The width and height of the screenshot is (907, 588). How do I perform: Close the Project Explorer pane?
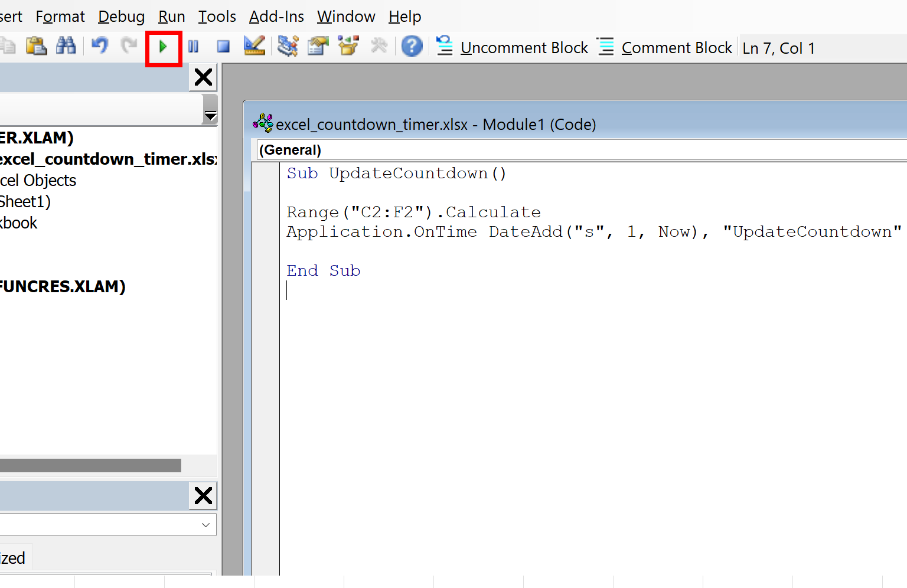tap(203, 77)
